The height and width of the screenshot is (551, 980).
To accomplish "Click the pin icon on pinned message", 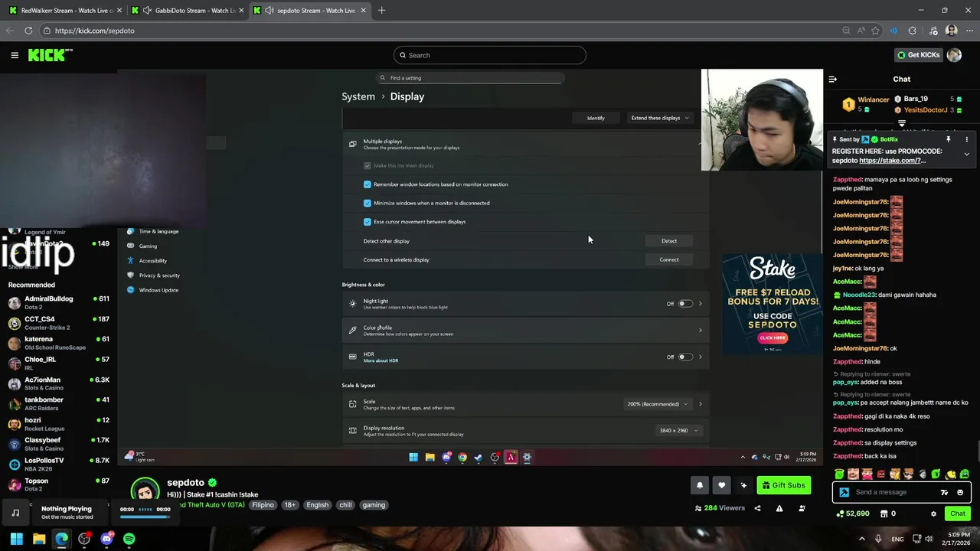I will [x=948, y=139].
